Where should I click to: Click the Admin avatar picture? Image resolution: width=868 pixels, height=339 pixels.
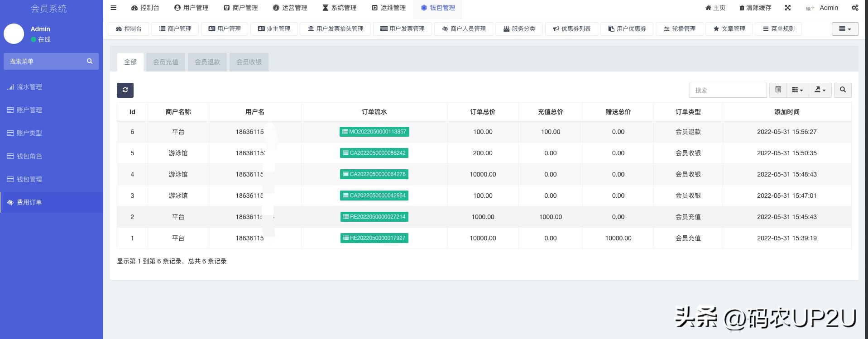[x=14, y=34]
